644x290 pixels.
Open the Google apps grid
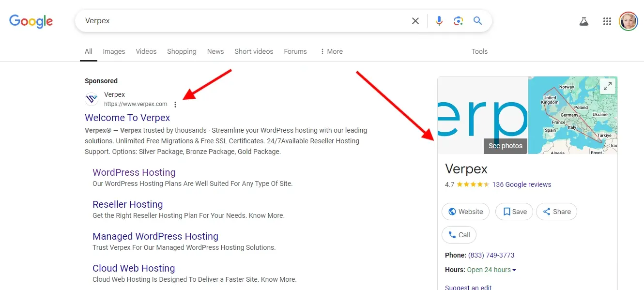[607, 21]
